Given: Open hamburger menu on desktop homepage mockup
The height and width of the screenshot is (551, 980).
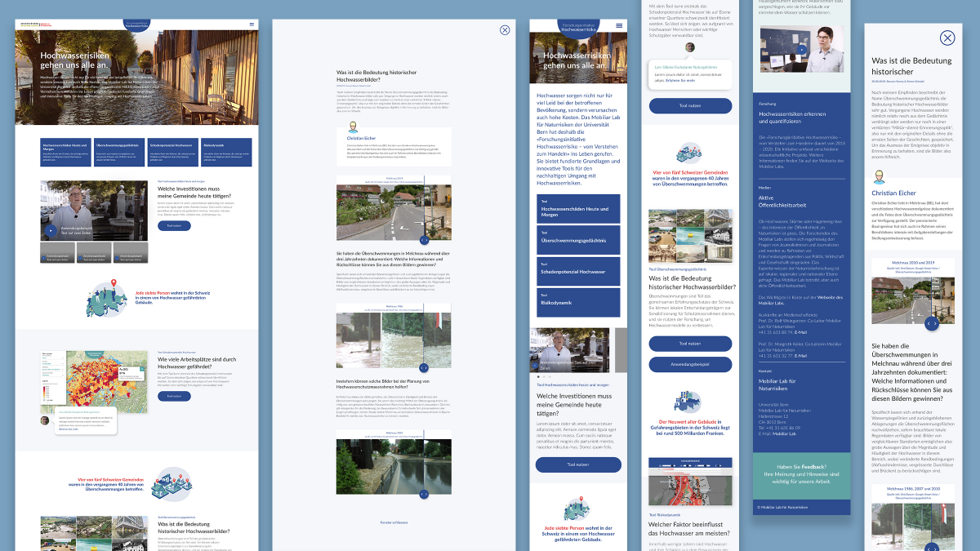Looking at the screenshot, I should point(252,25).
